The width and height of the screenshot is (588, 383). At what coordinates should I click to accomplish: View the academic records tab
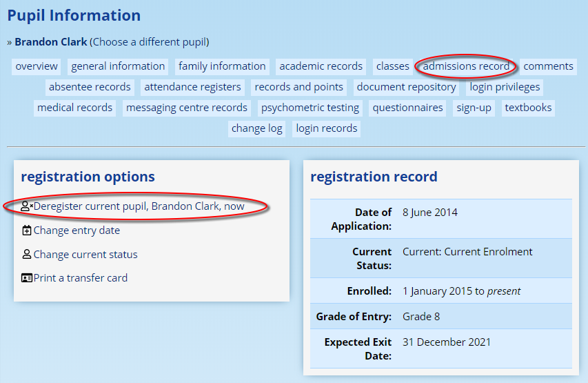pyautogui.click(x=321, y=66)
